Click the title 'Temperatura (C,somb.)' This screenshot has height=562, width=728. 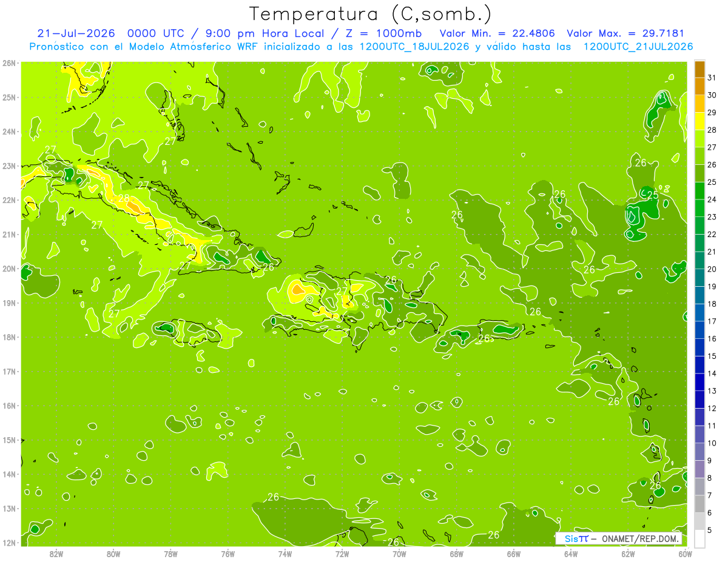pyautogui.click(x=371, y=14)
